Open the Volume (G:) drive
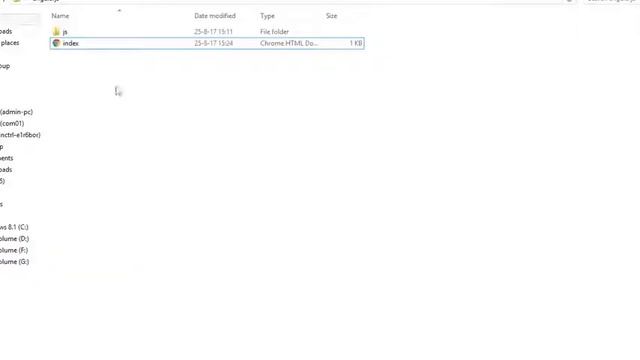The height and width of the screenshot is (360, 640). [x=14, y=262]
